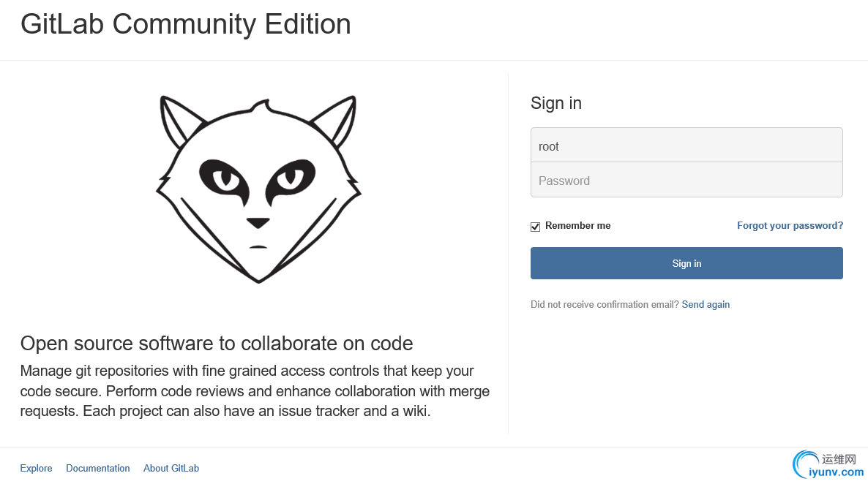
Task: Open the Explore footer link
Action: pyautogui.click(x=36, y=469)
